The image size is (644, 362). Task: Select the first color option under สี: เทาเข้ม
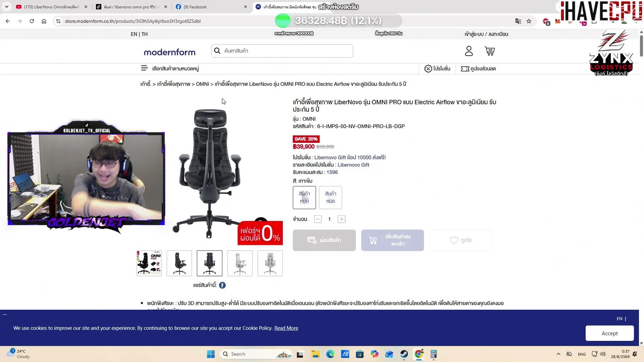(x=304, y=197)
